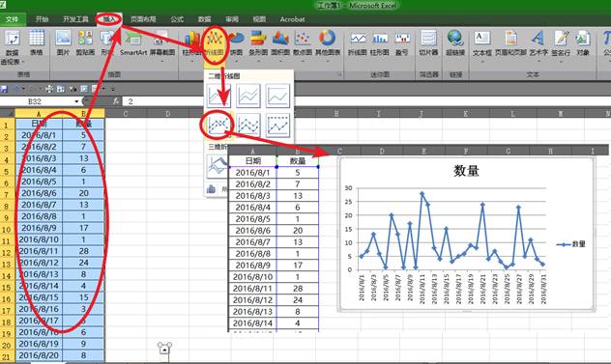
Task: Insert a scatter chart (散点图)
Action: tap(302, 44)
